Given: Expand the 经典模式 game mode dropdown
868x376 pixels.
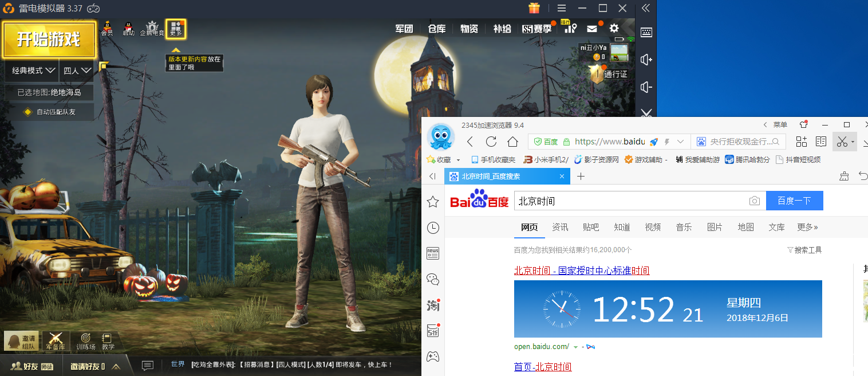Looking at the screenshot, I should pos(34,70).
